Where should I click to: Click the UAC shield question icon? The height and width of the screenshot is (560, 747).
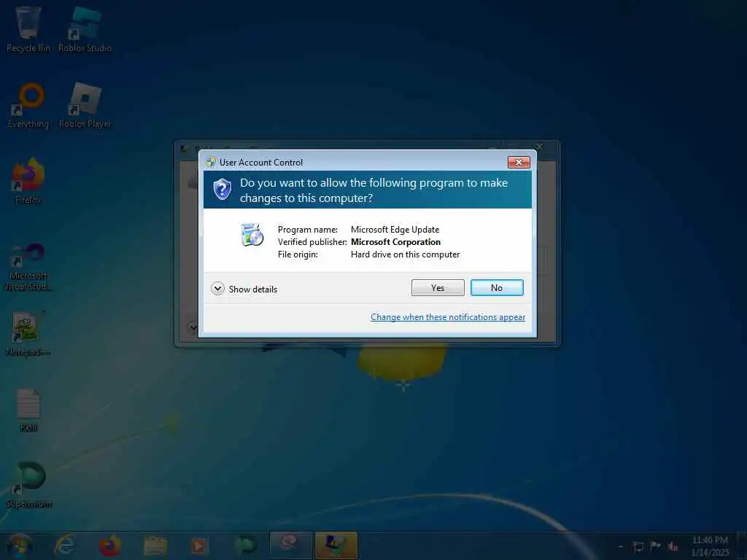click(x=222, y=190)
